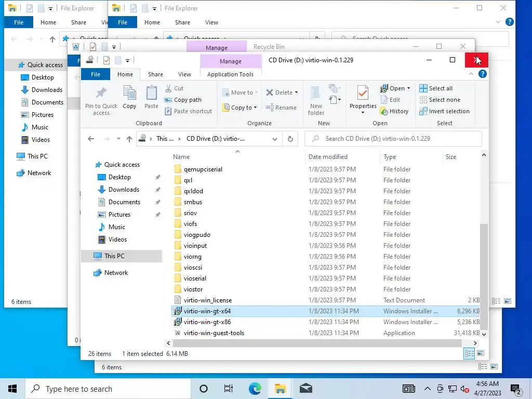Click the History icon
The width and height of the screenshot is (532, 399).
(384, 111)
